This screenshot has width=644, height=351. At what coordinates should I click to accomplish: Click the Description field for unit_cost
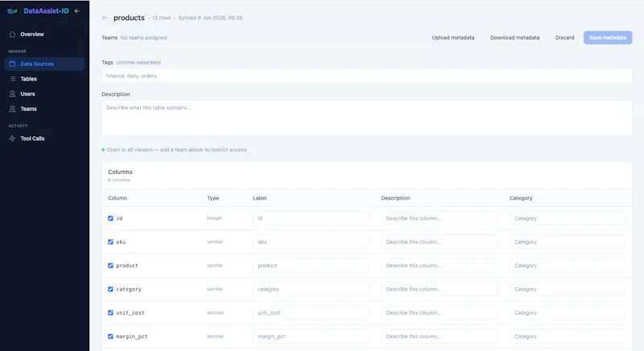pyautogui.click(x=439, y=313)
